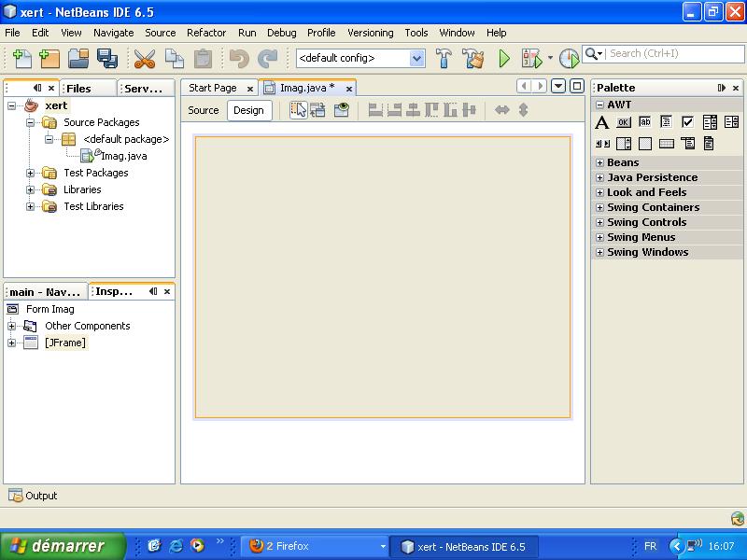Switch to the Start Page tab
This screenshot has height=560, width=747.
click(x=213, y=88)
